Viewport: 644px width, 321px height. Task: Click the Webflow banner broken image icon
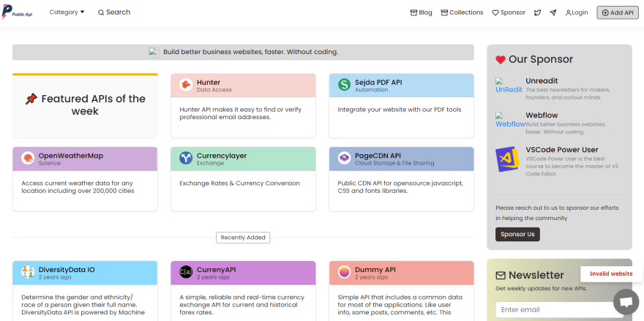coord(154,52)
